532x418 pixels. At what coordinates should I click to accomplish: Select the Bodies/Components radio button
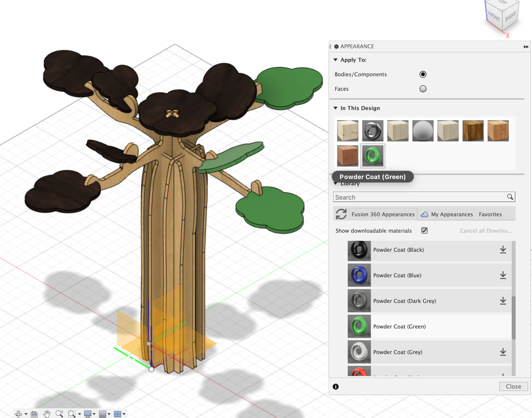tap(423, 74)
